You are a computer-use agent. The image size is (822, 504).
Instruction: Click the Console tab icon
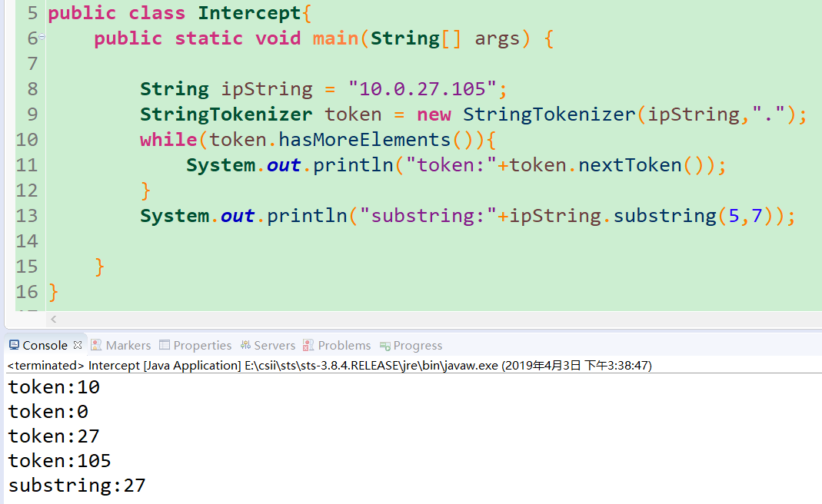coord(14,345)
